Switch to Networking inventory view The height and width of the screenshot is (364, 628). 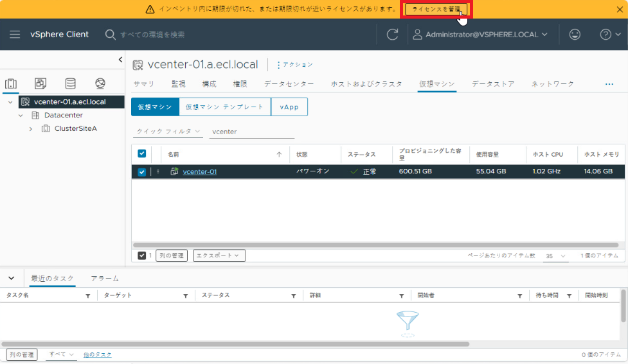point(100,83)
